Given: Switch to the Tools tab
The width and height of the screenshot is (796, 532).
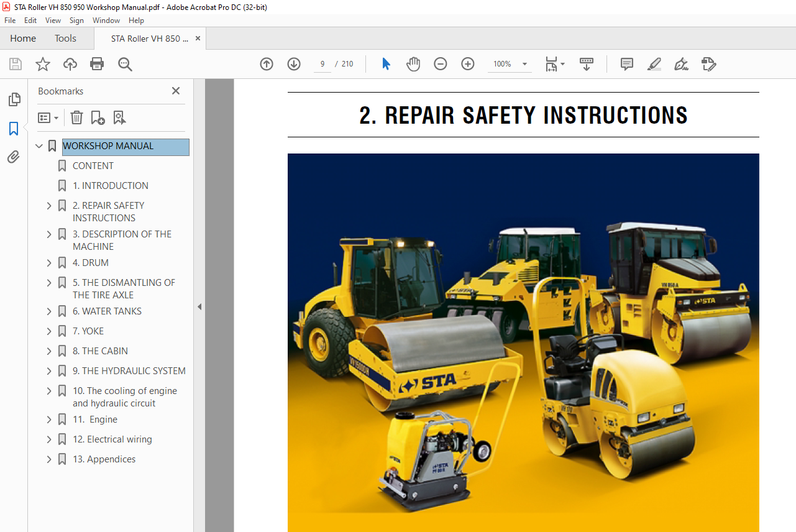Looking at the screenshot, I should click(x=65, y=38).
